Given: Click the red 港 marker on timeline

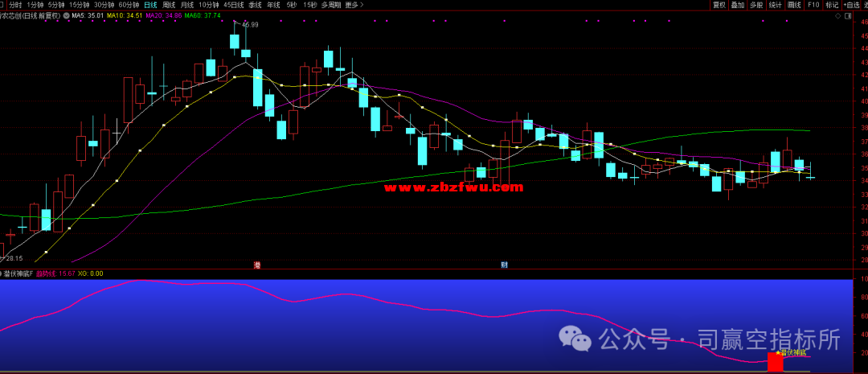Looking at the screenshot, I should (x=257, y=265).
